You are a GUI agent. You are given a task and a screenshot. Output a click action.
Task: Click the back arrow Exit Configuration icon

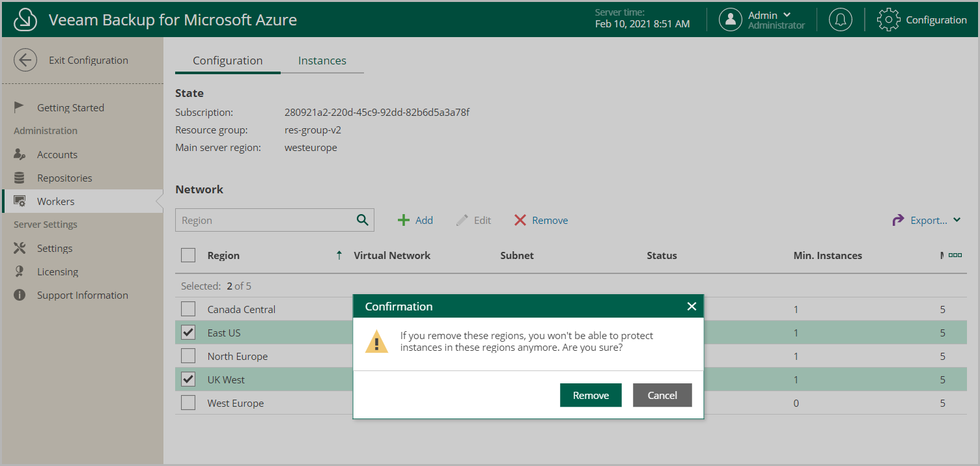point(25,61)
